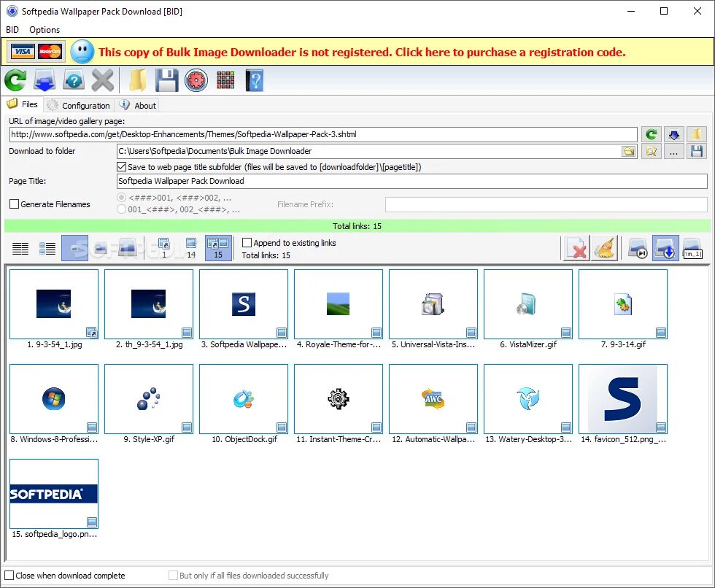The width and height of the screenshot is (715, 588).
Task: Select thumbnail 15. softpedia_logo.png
Action: pyautogui.click(x=54, y=494)
